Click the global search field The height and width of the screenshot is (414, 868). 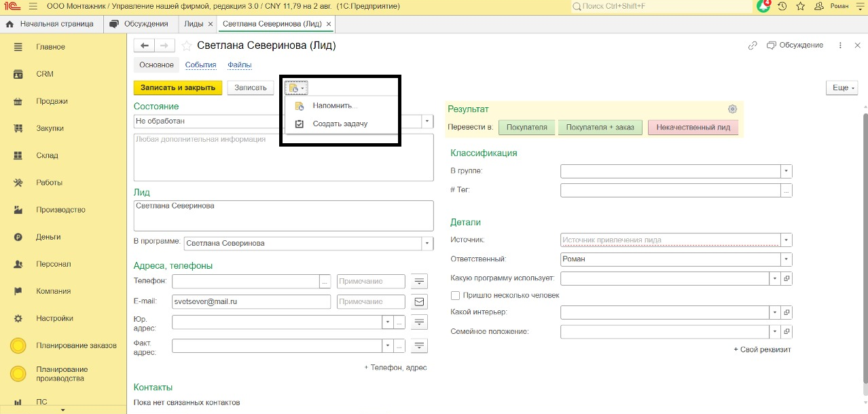661,6
